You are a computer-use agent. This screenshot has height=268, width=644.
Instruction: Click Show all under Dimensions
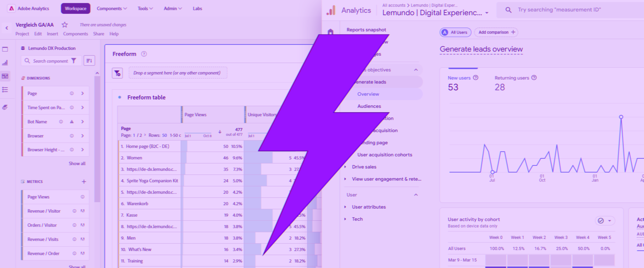pos(77,164)
